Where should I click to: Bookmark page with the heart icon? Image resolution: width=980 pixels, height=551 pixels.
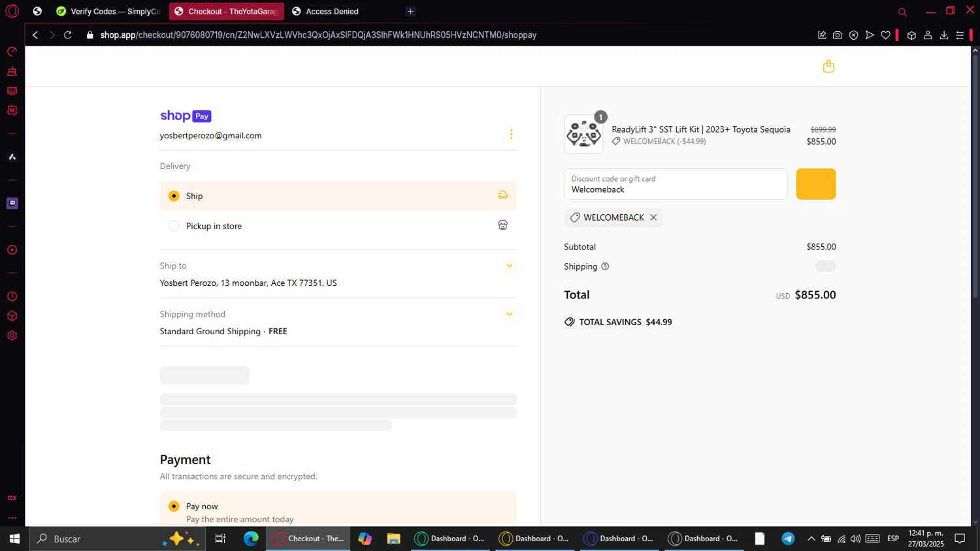[x=886, y=35]
